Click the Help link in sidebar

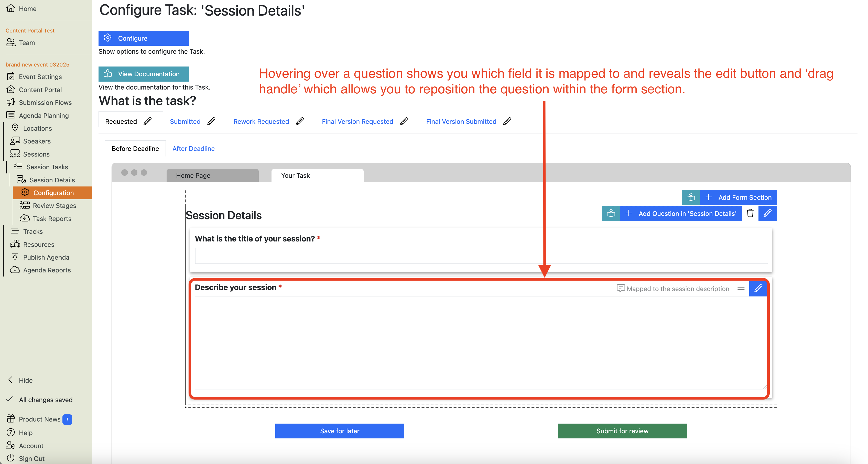(x=26, y=433)
